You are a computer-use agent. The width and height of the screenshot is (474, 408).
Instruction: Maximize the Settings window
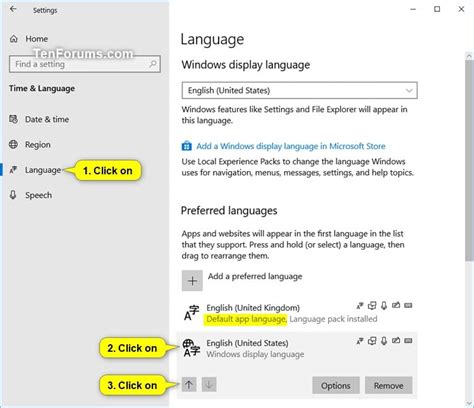pyautogui.click(x=437, y=9)
